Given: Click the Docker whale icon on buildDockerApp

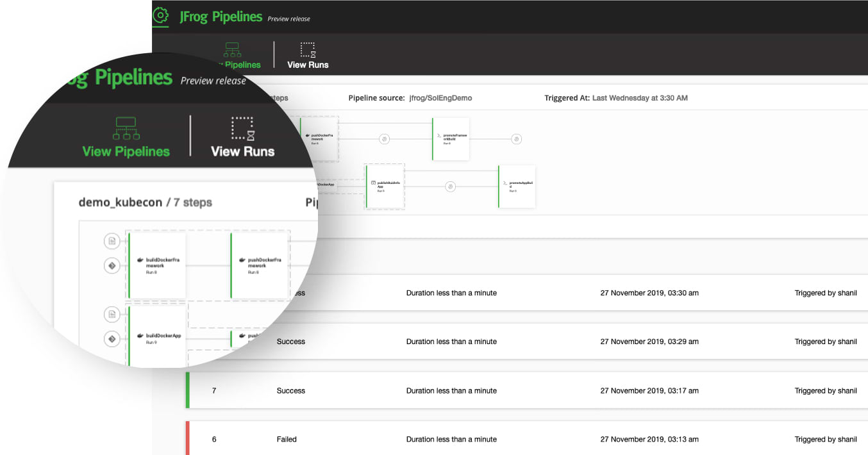Looking at the screenshot, I should click(140, 336).
